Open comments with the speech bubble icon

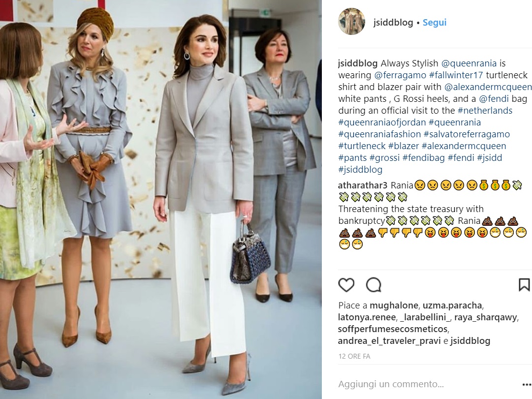(374, 285)
